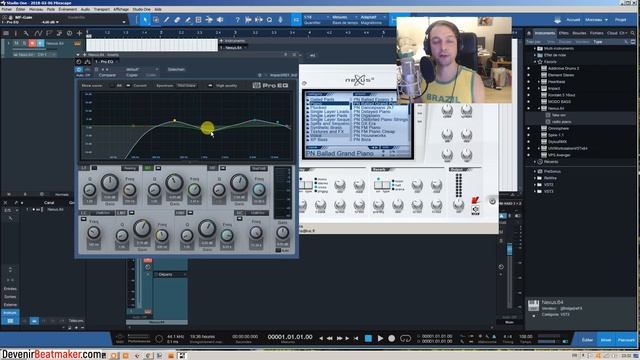Image resolution: width=640 pixels, height=360 pixels.
Task: Select the Eraser tool
Action: coord(177,19)
